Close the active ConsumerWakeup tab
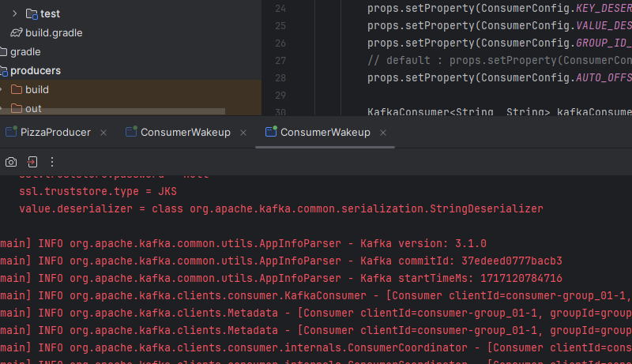 click(383, 133)
